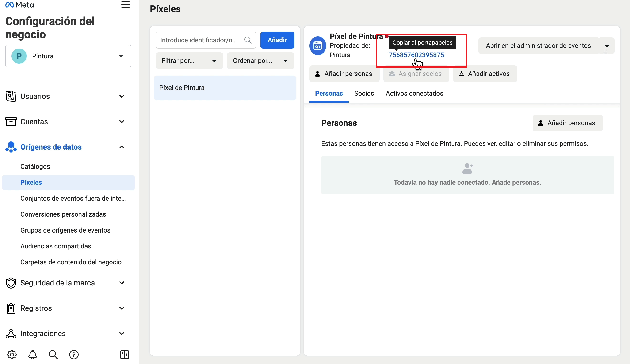
Task: Switch to the Personas tab
Action: pos(329,93)
